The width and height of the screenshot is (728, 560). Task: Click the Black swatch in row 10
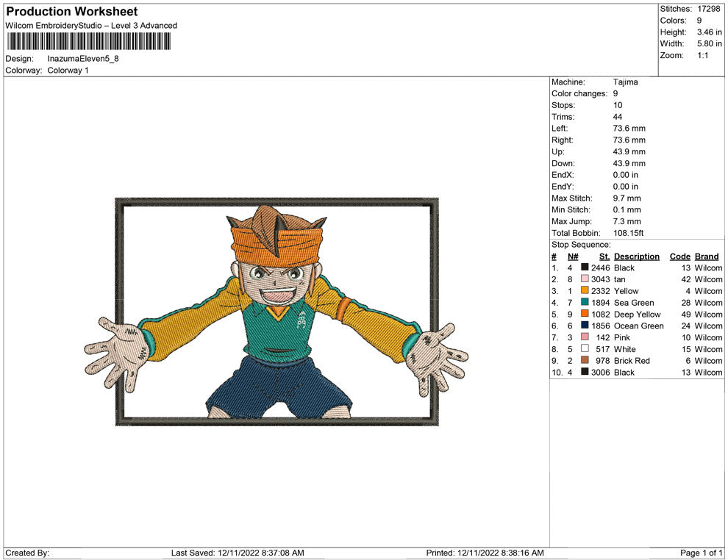coord(585,372)
